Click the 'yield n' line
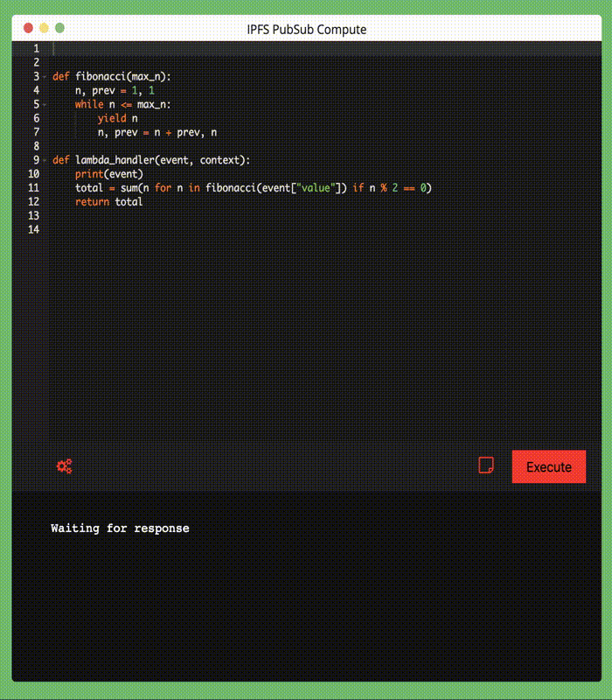 click(118, 118)
